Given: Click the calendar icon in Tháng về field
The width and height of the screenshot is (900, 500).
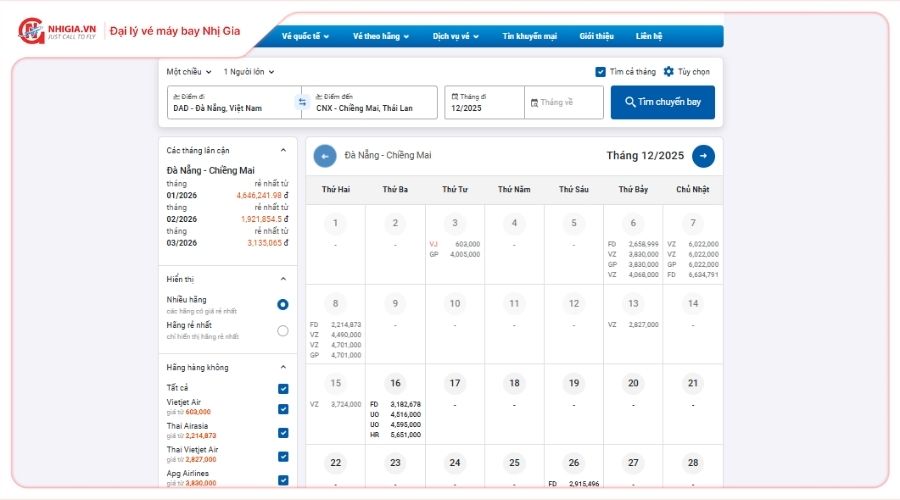Looking at the screenshot, I should (x=534, y=102).
